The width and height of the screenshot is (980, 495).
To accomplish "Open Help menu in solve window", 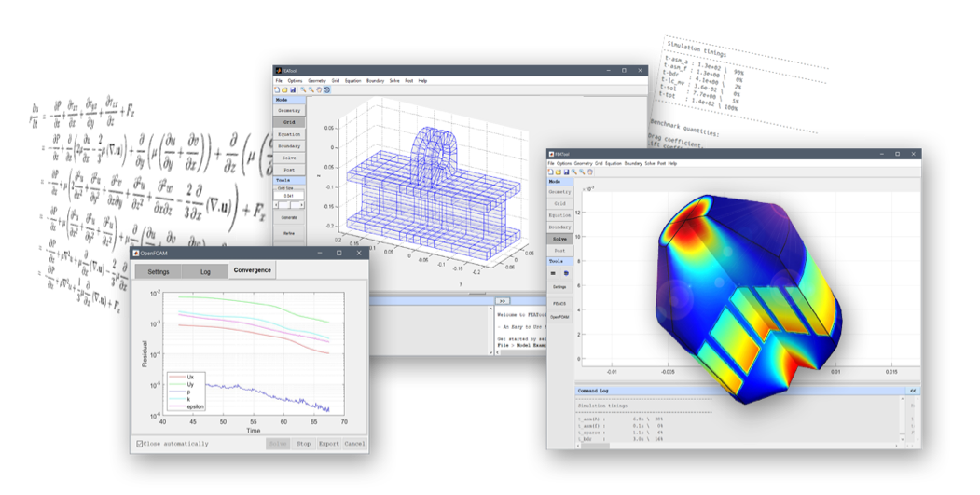I will coord(672,163).
